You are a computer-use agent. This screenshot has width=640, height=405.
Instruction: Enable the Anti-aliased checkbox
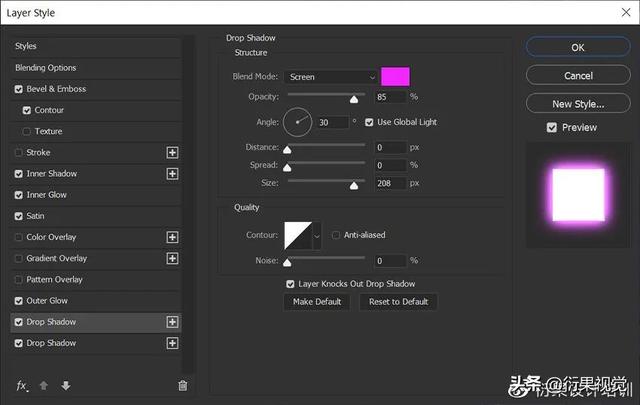(x=336, y=236)
